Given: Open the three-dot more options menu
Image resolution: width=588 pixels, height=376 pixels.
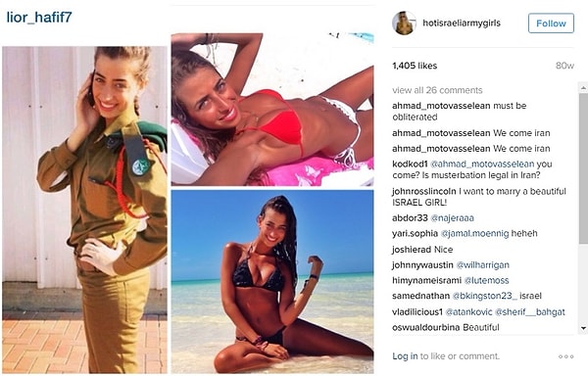Looking at the screenshot, I should [565, 356].
